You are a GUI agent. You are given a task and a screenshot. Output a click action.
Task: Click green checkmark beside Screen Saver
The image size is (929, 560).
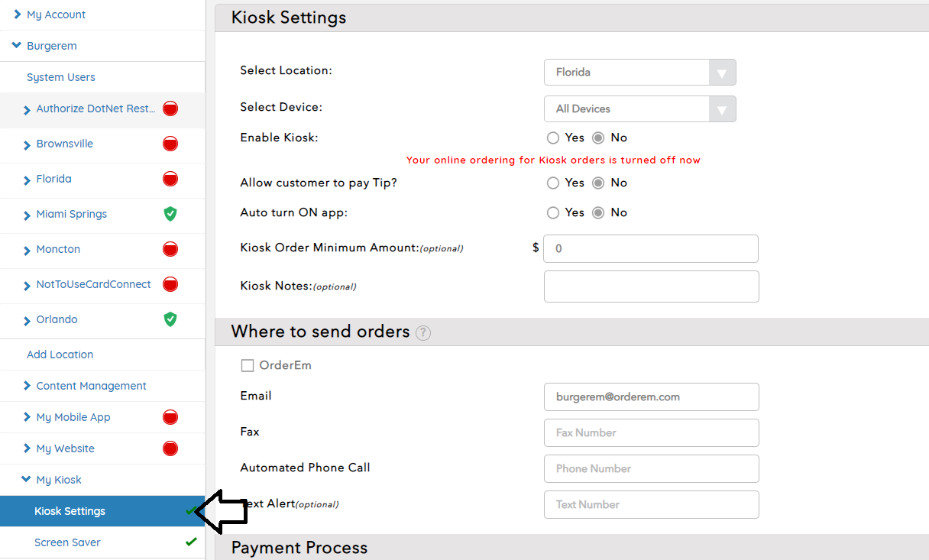191,542
